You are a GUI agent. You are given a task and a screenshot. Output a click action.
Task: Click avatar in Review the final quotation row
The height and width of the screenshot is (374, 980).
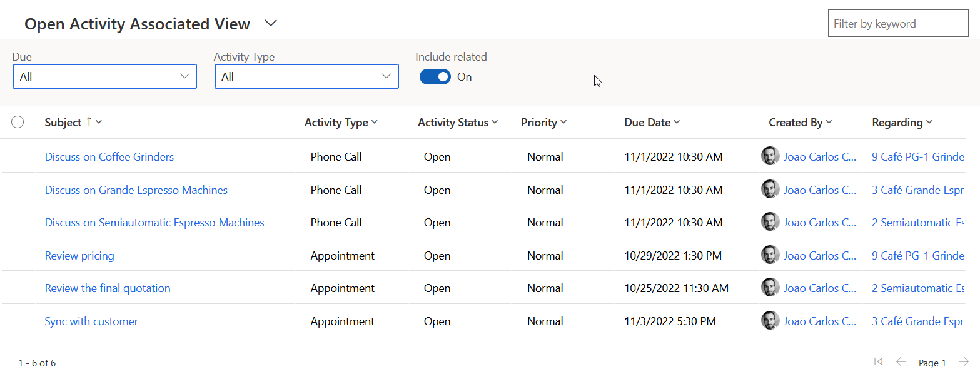coord(770,288)
